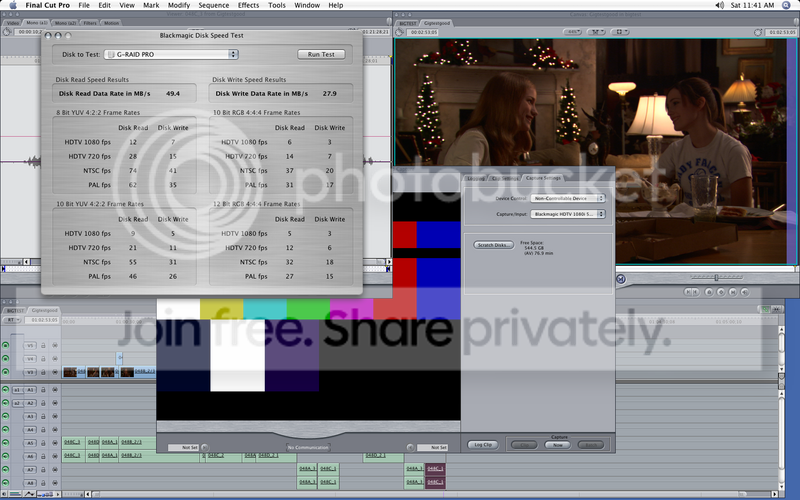The width and height of the screenshot is (800, 500).
Task: Open RT real-time popup in timeline
Action: point(11,320)
